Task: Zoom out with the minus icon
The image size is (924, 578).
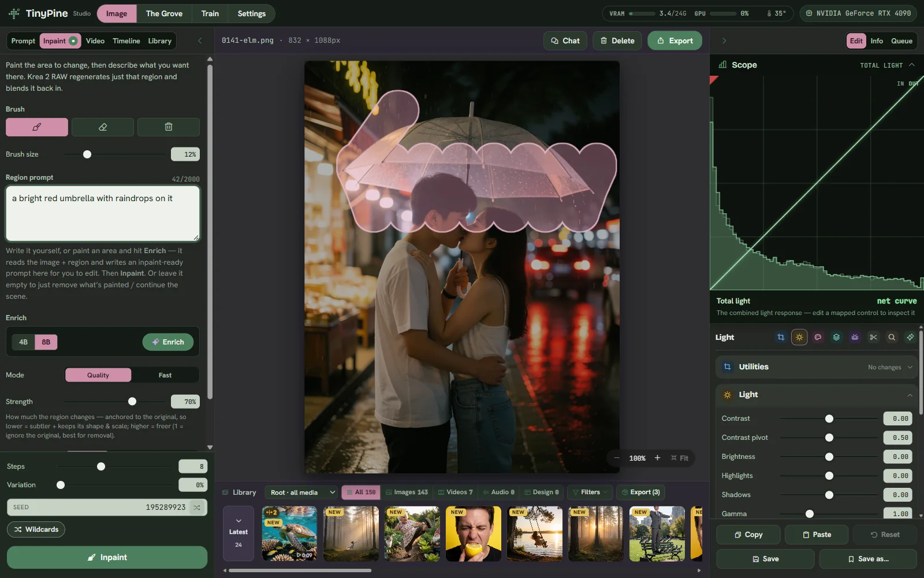Action: point(617,458)
